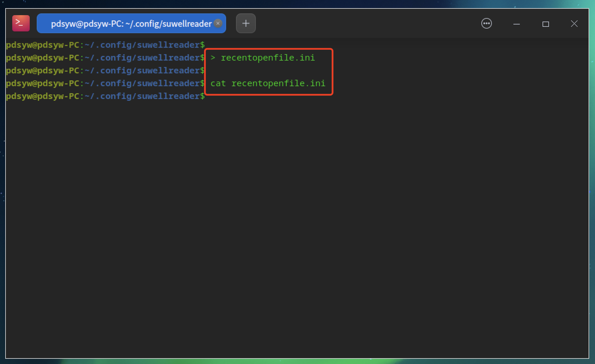The width and height of the screenshot is (595, 364).
Task: Minimize the terminal window
Action: 516,24
